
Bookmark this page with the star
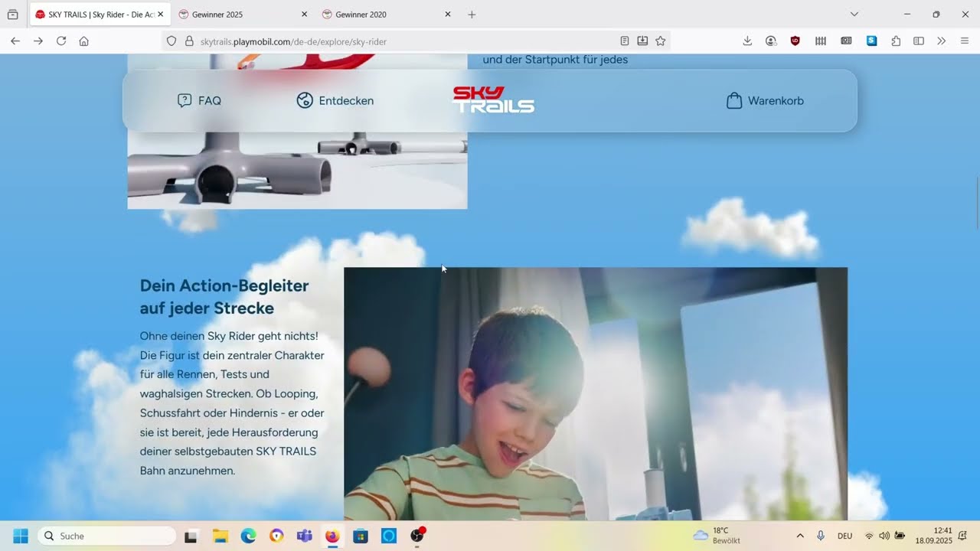661,41
